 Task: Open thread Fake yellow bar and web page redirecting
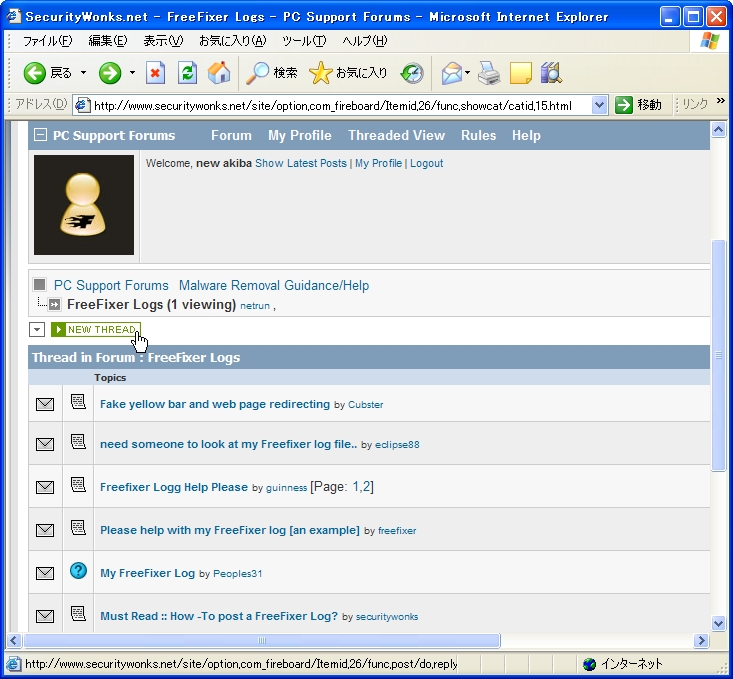215,404
